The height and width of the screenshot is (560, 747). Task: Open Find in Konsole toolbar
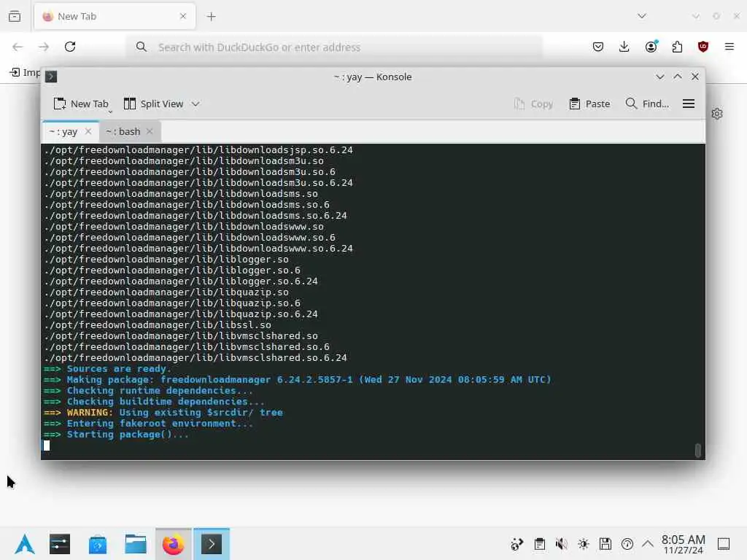647,104
